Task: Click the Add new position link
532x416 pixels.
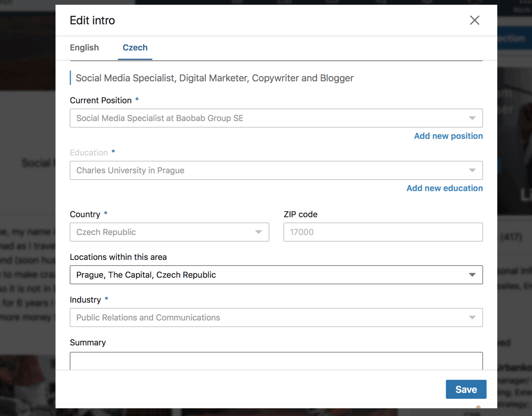Action: point(448,136)
